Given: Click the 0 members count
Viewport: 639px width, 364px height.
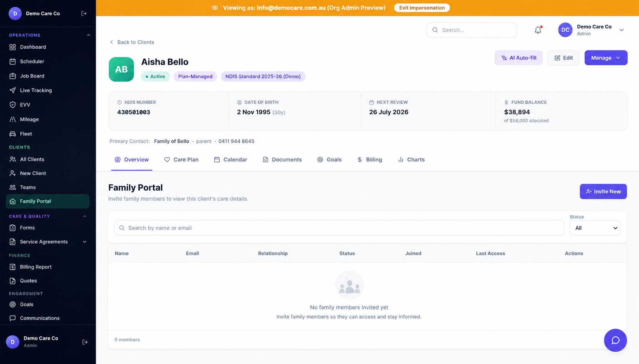Looking at the screenshot, I should click(x=127, y=340).
